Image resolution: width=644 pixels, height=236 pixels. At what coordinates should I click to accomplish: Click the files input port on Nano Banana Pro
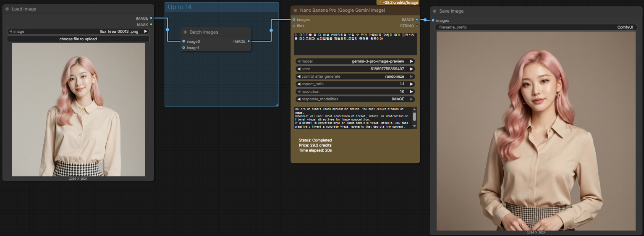pos(294,26)
